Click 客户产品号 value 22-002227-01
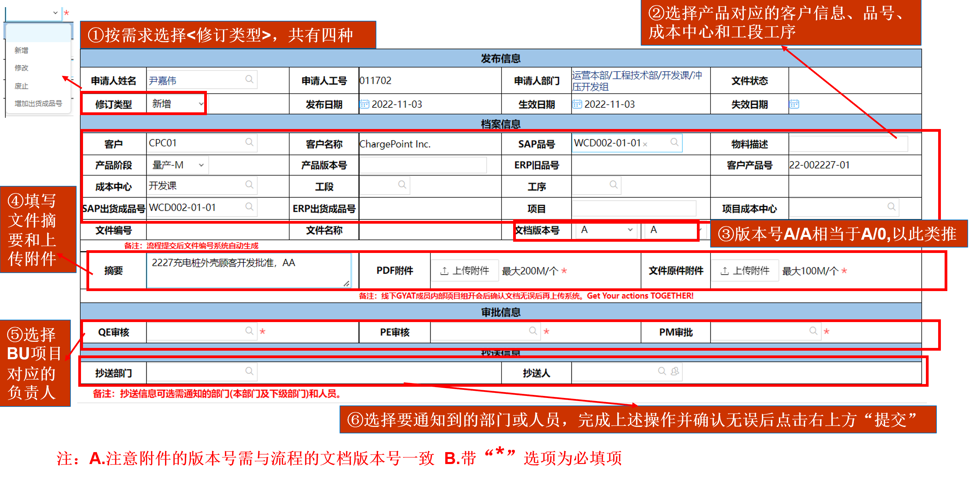980x479 pixels. (x=819, y=165)
